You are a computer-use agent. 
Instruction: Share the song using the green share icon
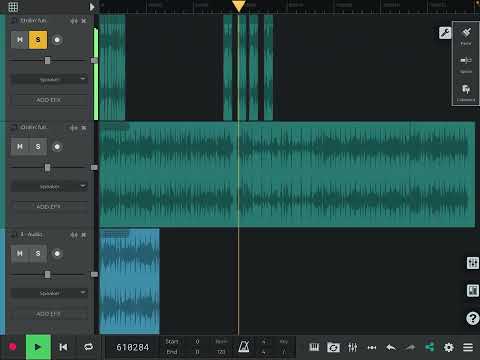[x=429, y=347]
